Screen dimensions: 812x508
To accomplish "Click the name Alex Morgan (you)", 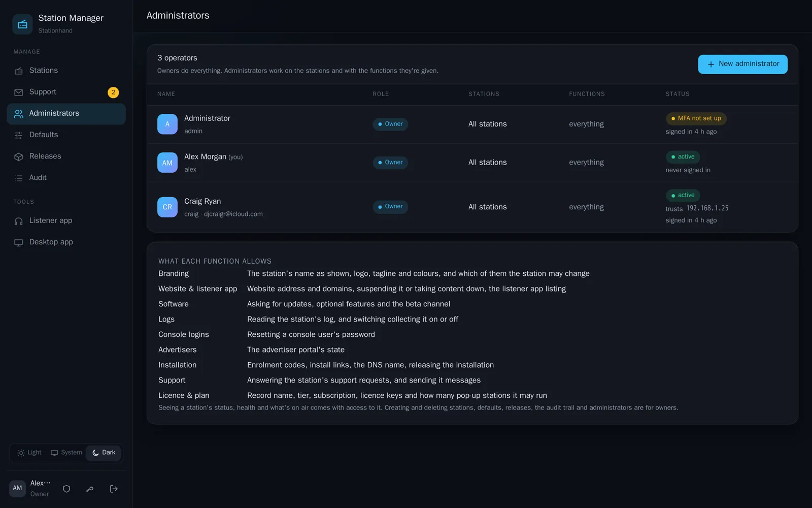I will (x=213, y=157).
